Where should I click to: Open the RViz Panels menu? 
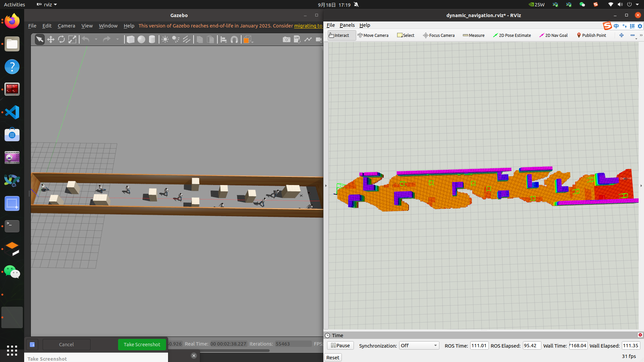point(347,25)
